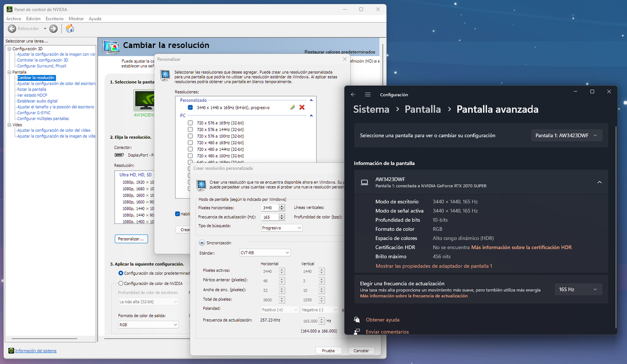Open the Edición menu
Viewport: 627px width, 364px height.
[33, 19]
